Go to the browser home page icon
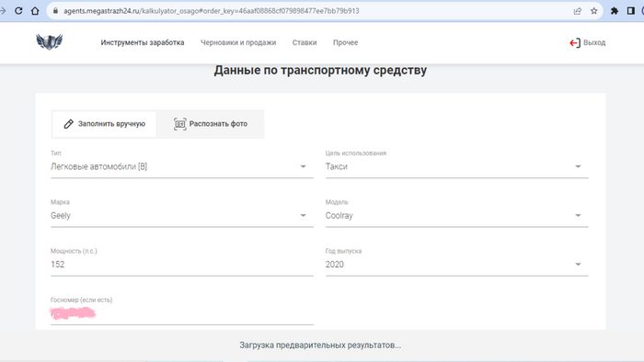 click(35, 11)
